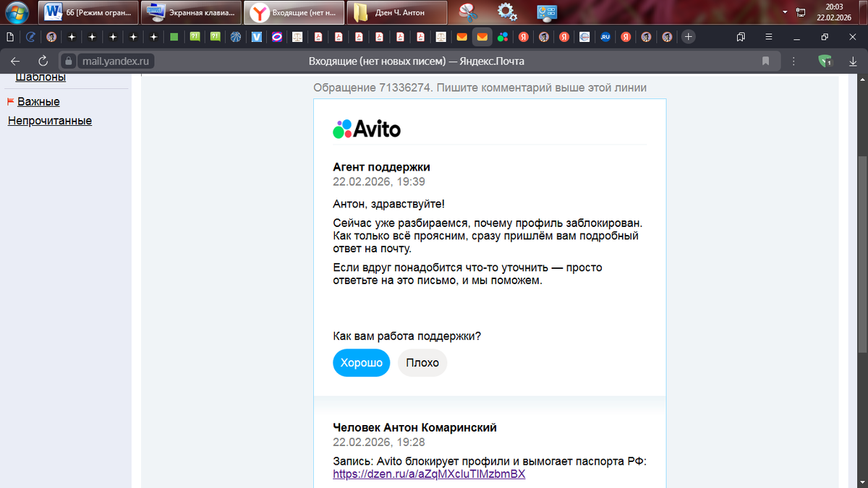Open the Важные mail filter
The height and width of the screenshot is (488, 868).
pos(38,102)
